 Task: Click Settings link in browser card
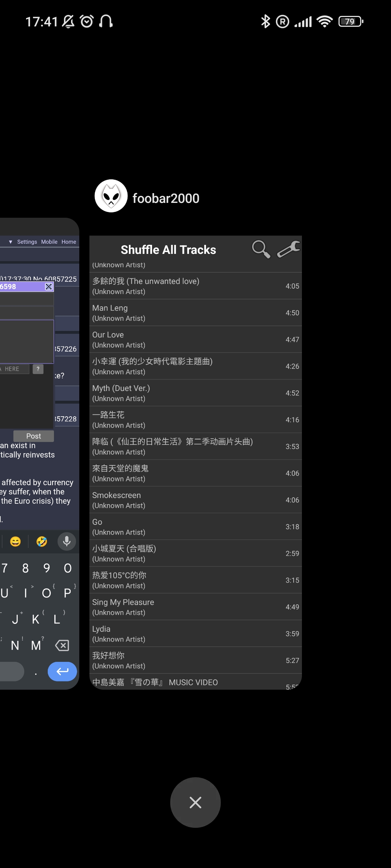pos(27,242)
